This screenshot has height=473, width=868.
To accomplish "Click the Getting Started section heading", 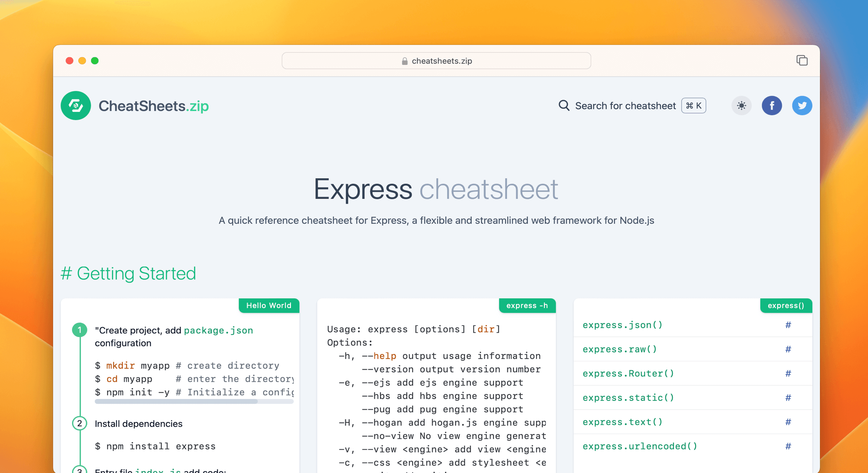I will point(129,274).
